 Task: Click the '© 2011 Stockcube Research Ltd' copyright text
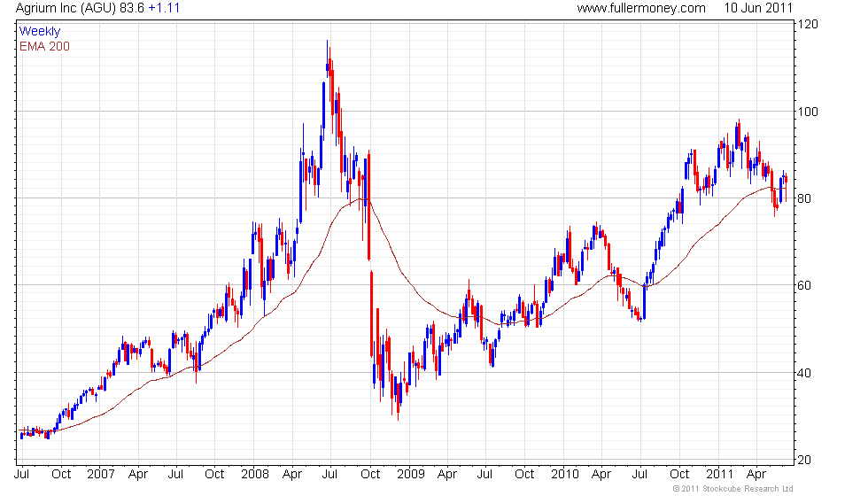[x=733, y=489]
